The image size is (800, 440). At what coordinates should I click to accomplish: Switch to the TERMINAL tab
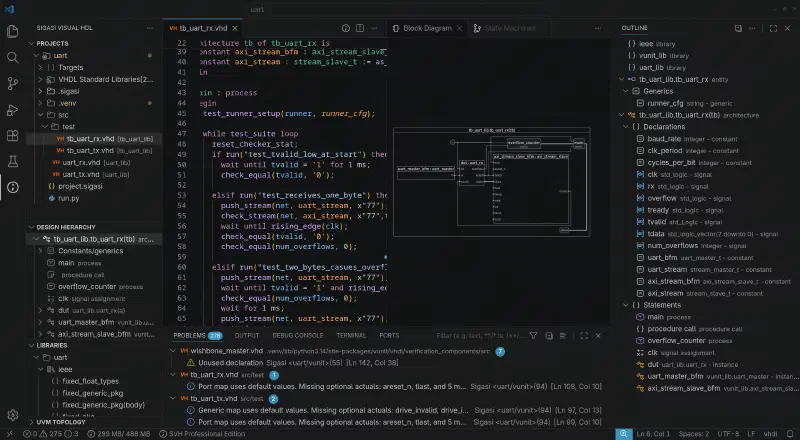(x=351, y=335)
